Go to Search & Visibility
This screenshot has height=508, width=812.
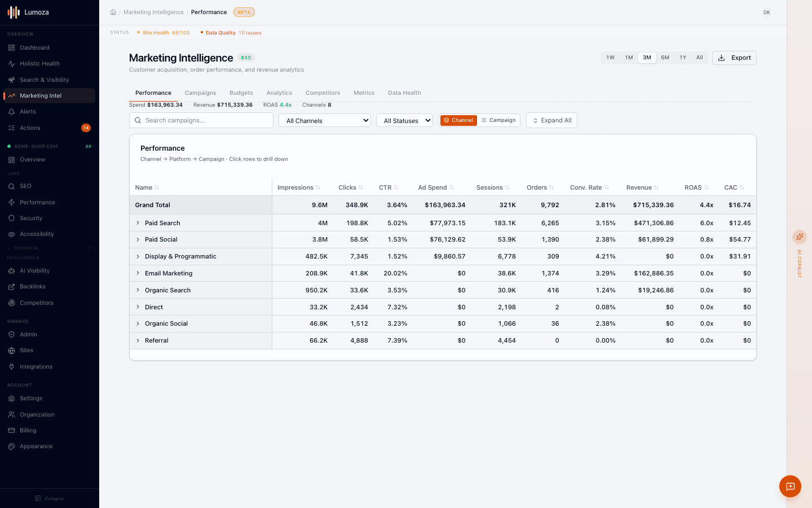click(x=49, y=80)
